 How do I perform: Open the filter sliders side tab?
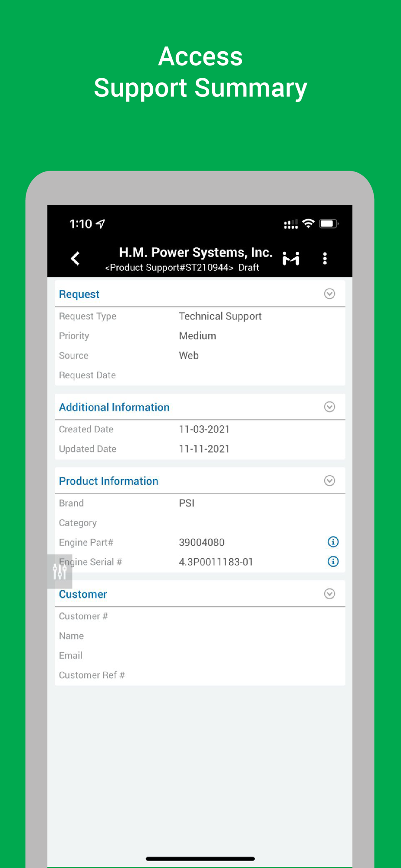tap(60, 571)
